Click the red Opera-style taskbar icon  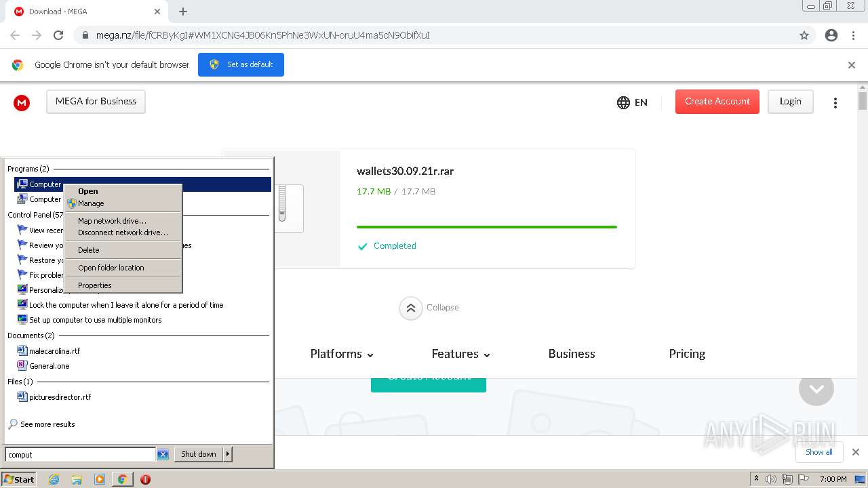pos(145,479)
